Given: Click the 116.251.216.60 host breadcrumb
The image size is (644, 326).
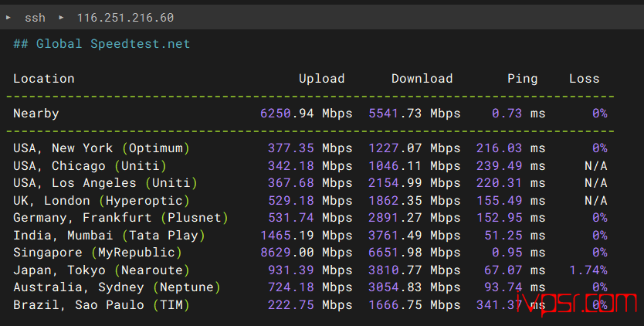Looking at the screenshot, I should tap(126, 18).
